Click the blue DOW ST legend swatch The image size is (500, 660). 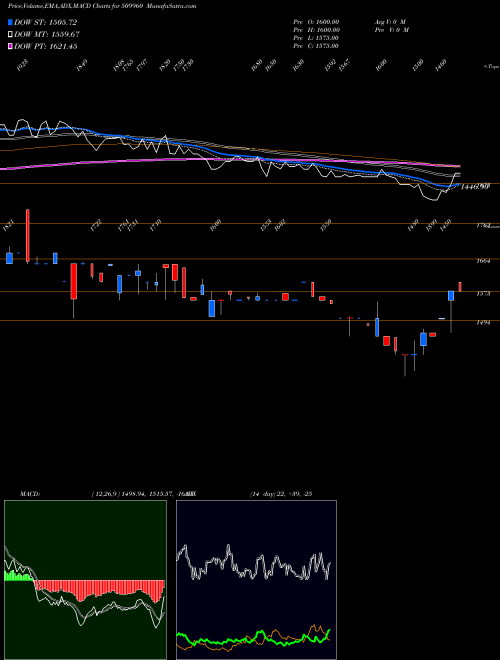[x=10, y=22]
